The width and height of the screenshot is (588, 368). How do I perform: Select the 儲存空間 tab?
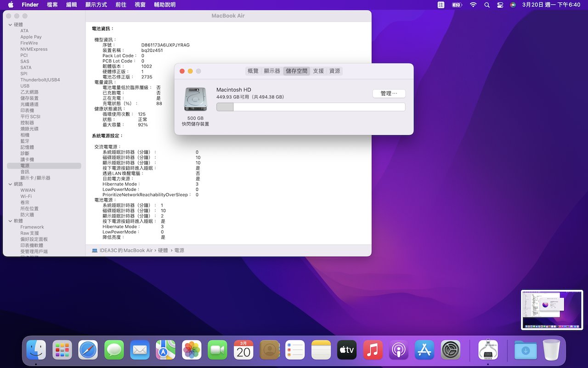click(297, 71)
